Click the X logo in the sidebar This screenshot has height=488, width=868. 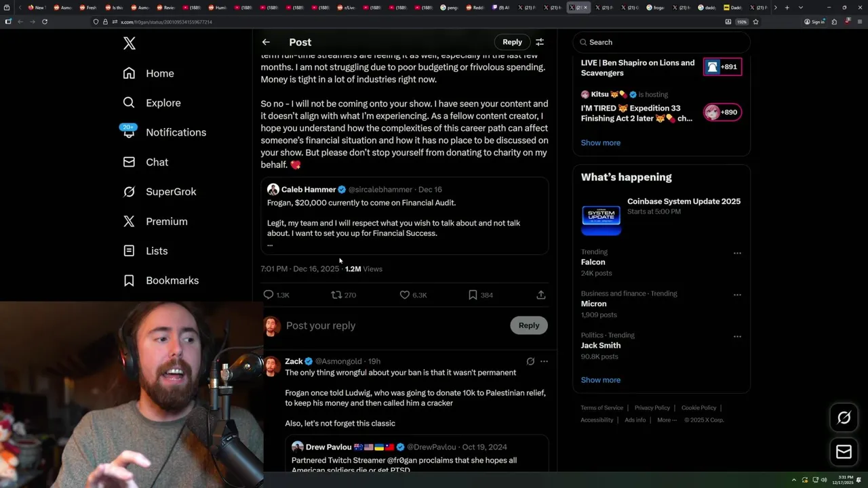(130, 43)
